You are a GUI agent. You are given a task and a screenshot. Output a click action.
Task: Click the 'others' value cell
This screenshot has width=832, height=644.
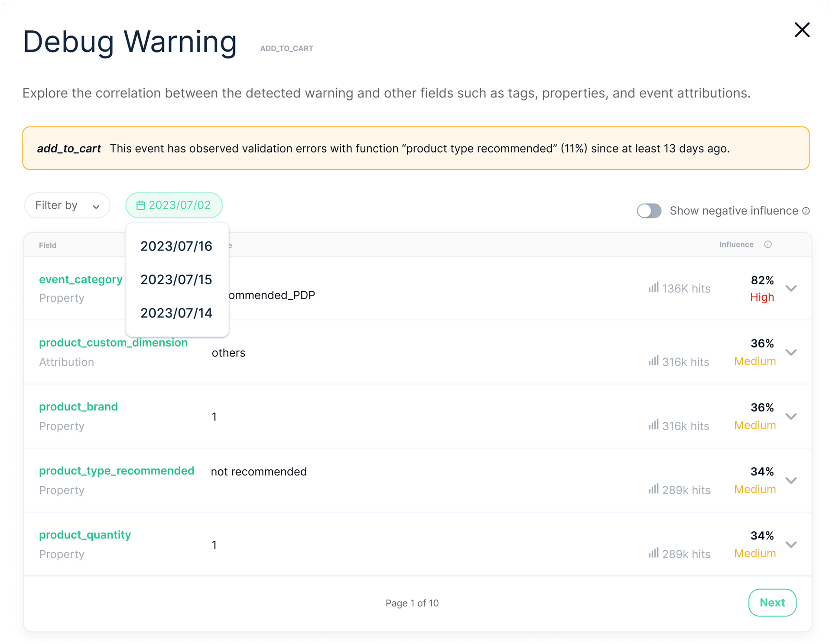pos(228,353)
